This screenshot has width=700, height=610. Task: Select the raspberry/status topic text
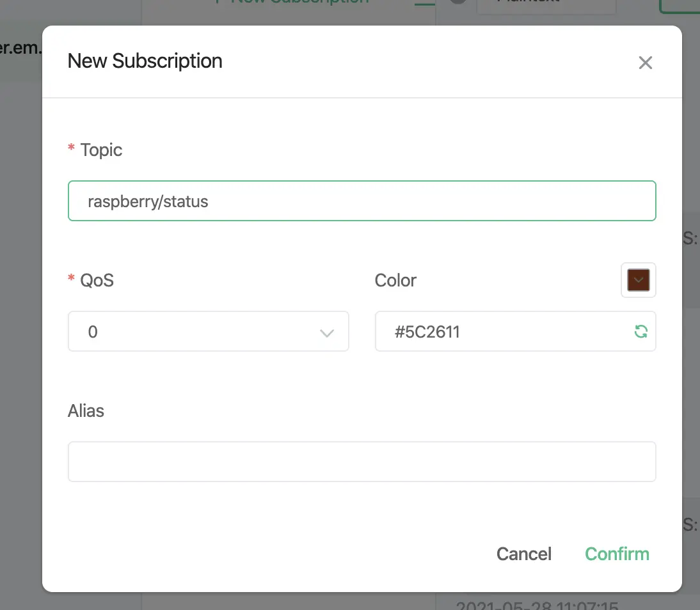point(148,201)
